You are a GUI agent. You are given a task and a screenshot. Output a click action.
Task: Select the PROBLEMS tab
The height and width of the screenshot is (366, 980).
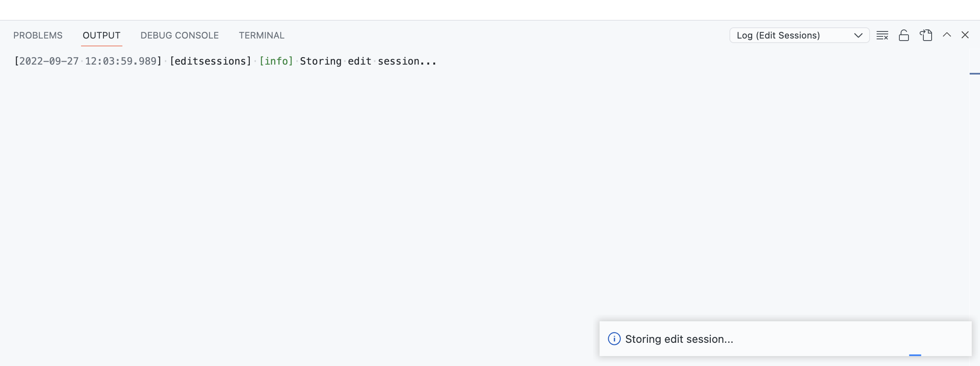pyautogui.click(x=38, y=35)
